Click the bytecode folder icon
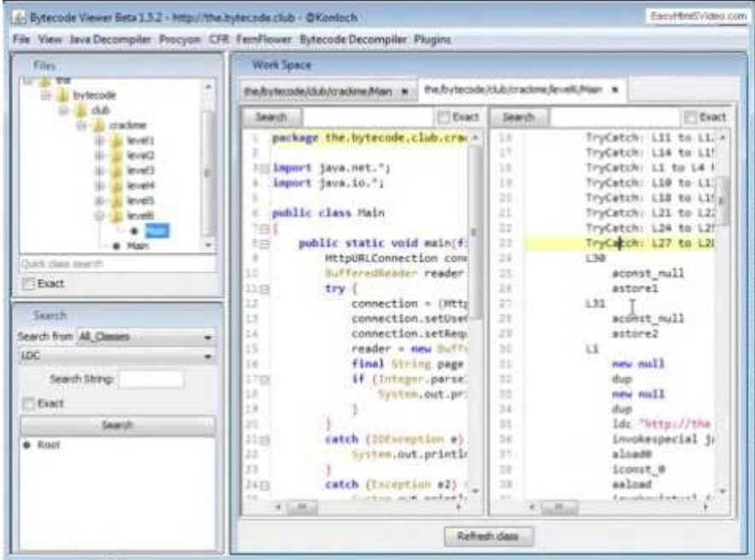Image resolution: width=755 pixels, height=560 pixels. [x=62, y=95]
